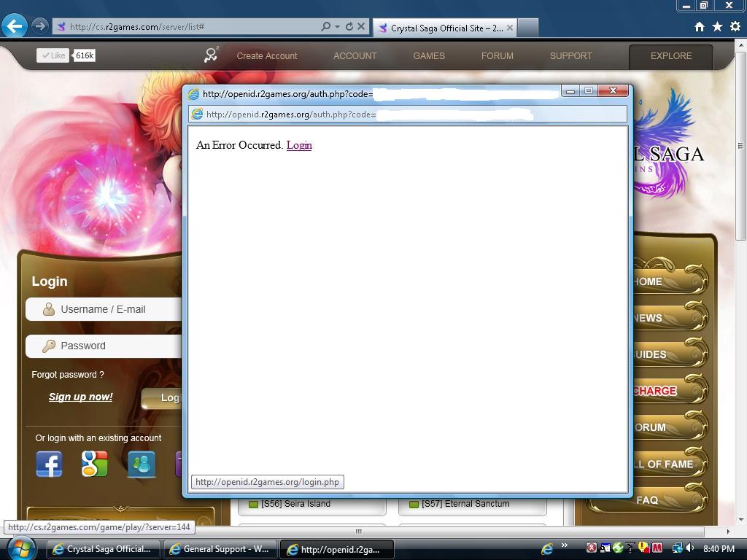This screenshot has height=560, width=747.
Task: Click the Login link in the error popup
Action: click(x=299, y=145)
